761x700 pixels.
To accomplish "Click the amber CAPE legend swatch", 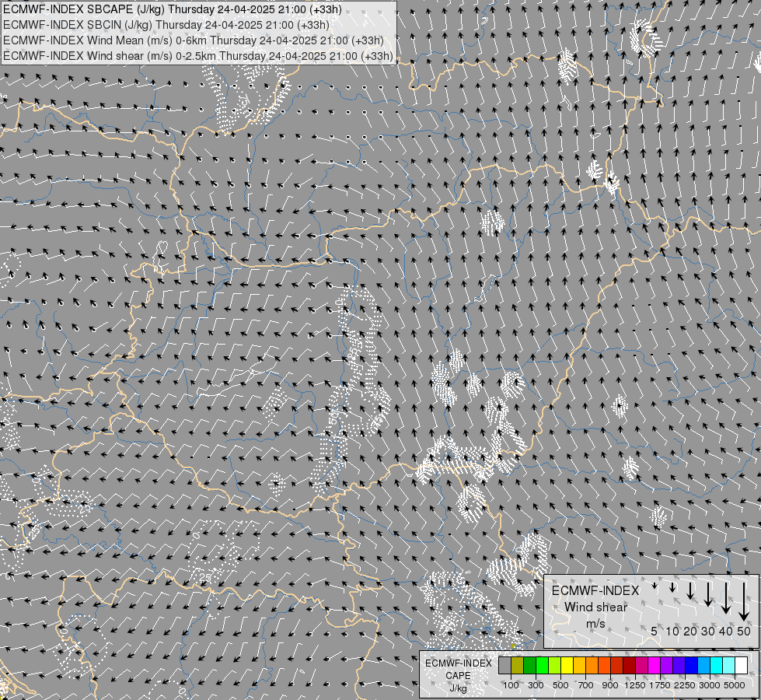I will pos(579,666).
